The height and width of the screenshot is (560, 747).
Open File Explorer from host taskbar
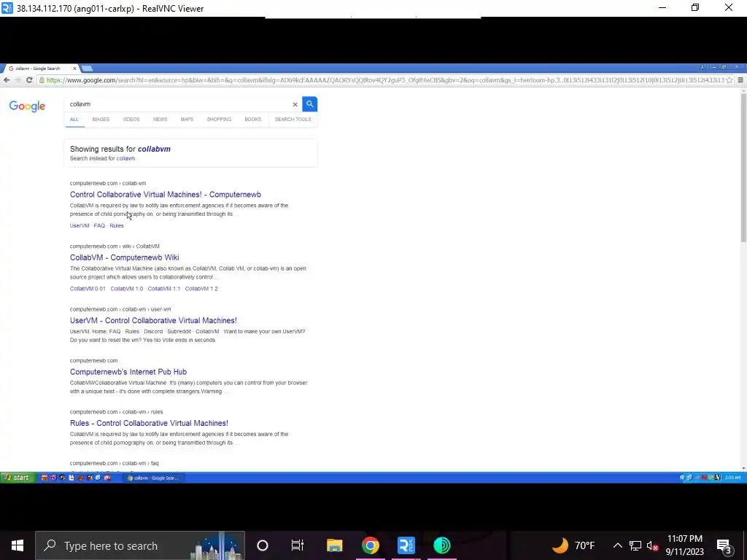[x=334, y=545]
